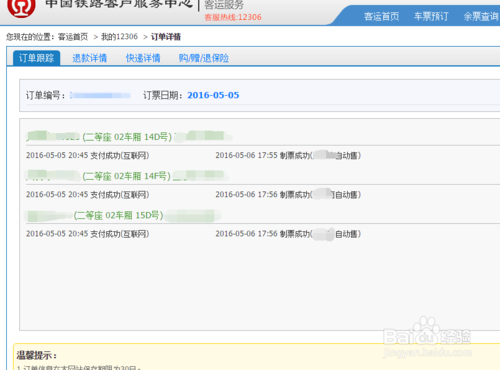Click the blurred order number value

pos(100,96)
